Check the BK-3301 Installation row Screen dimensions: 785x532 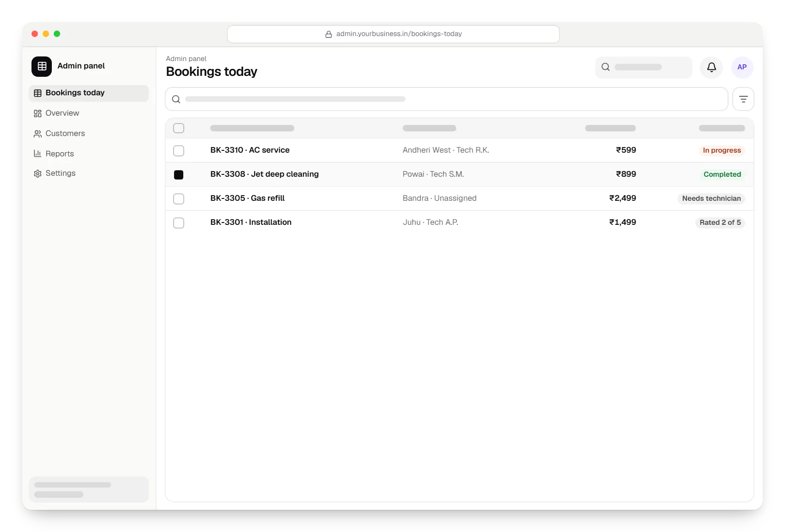[179, 223]
